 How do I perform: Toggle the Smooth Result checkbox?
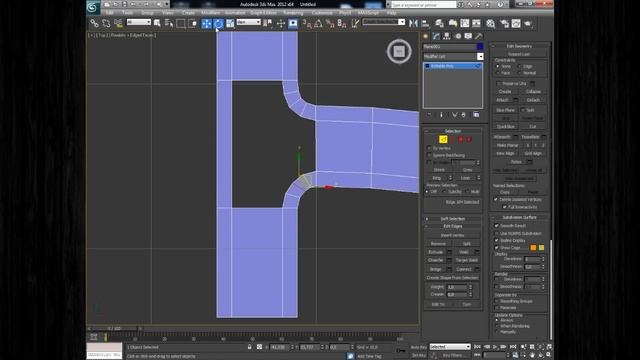497,226
